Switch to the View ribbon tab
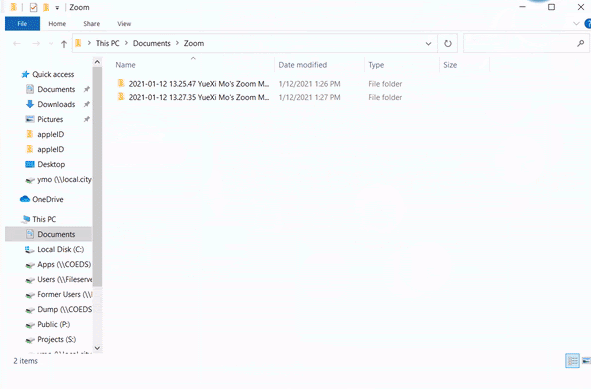 tap(124, 24)
